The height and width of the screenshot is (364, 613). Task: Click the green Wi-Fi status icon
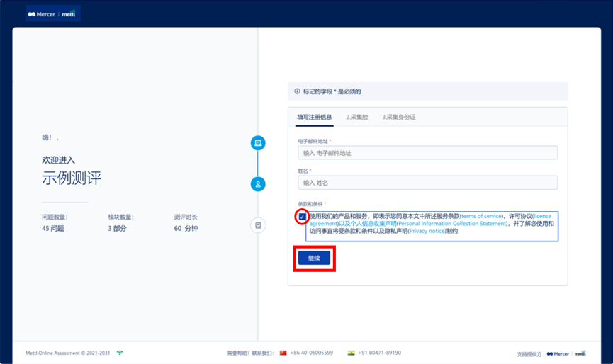coord(120,352)
